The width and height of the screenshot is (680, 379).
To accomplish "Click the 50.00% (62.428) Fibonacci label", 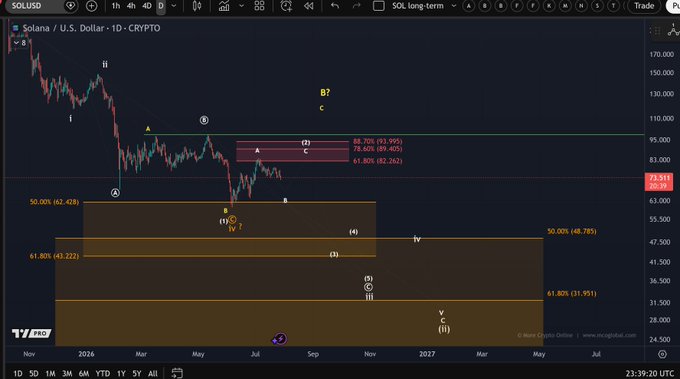I will coord(54,202).
